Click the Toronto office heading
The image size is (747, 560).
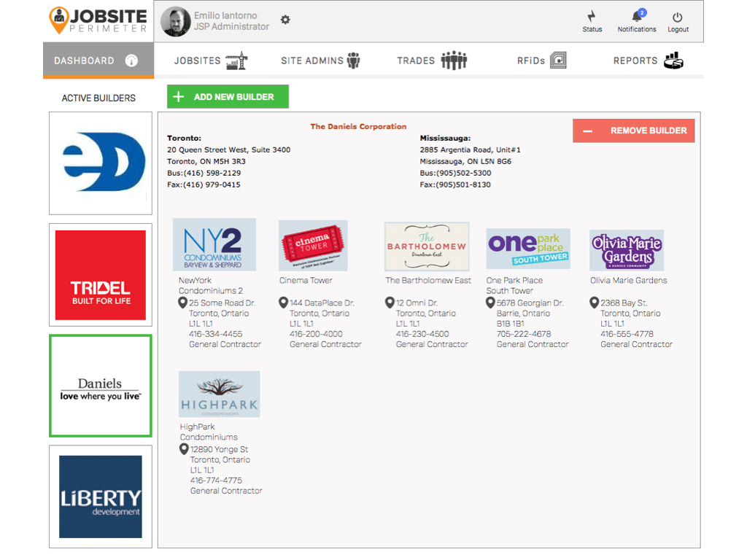(185, 138)
